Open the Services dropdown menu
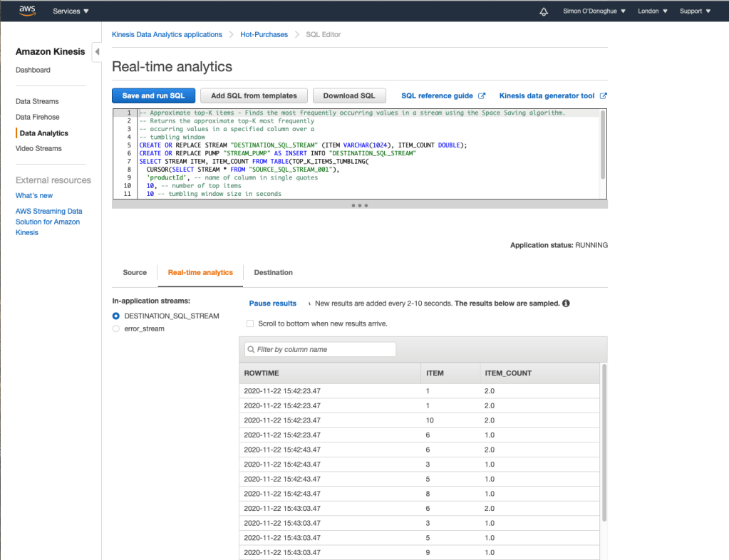 (71, 11)
